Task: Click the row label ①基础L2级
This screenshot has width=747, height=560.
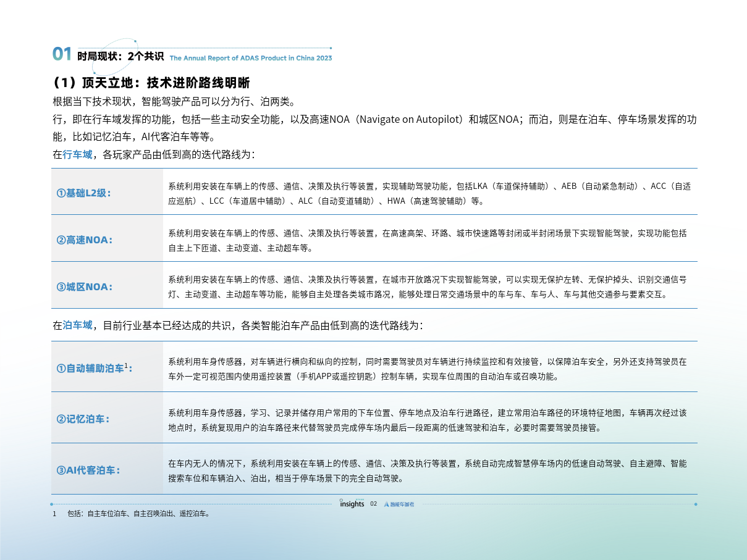Action: point(83,193)
